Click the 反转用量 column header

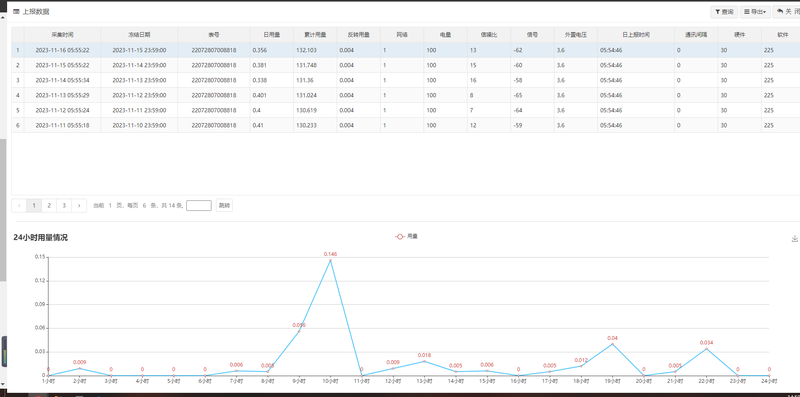pyautogui.click(x=358, y=35)
